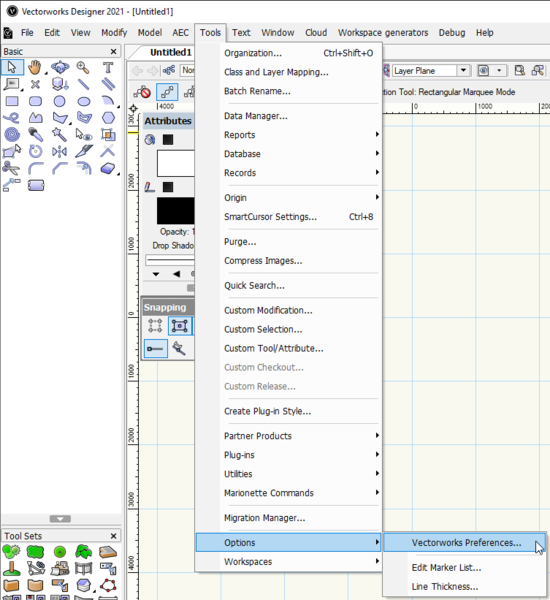Select the Oval tool
This screenshot has height=600, width=550.
pyautogui.click(x=84, y=101)
